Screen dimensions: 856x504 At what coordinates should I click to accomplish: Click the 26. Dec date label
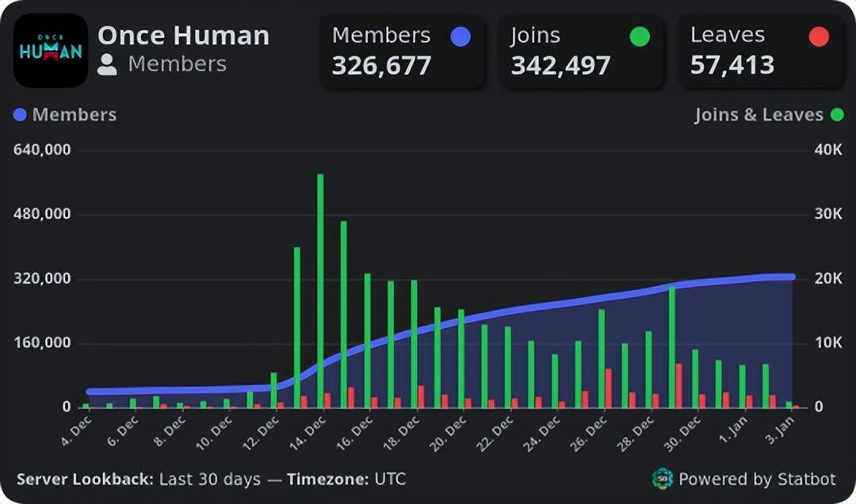(590, 430)
